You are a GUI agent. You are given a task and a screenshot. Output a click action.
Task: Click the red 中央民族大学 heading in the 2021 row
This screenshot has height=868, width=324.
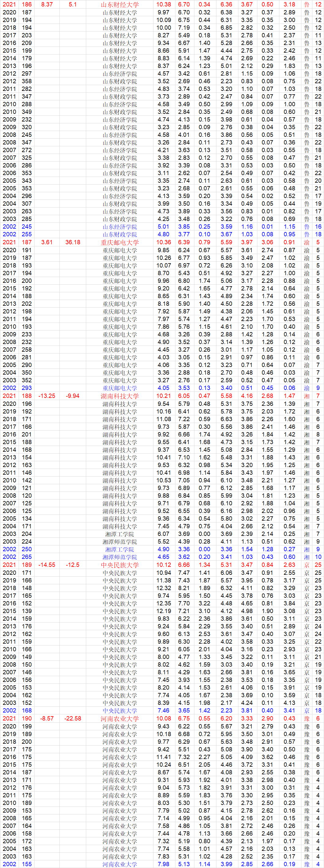click(x=120, y=565)
